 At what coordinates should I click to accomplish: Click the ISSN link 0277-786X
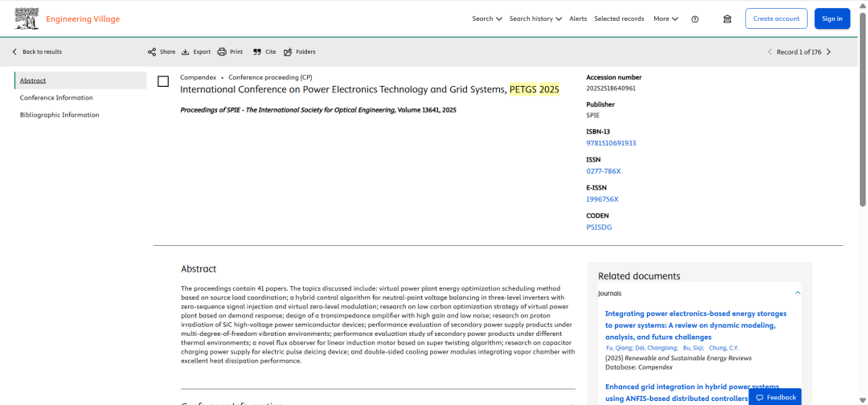click(604, 171)
